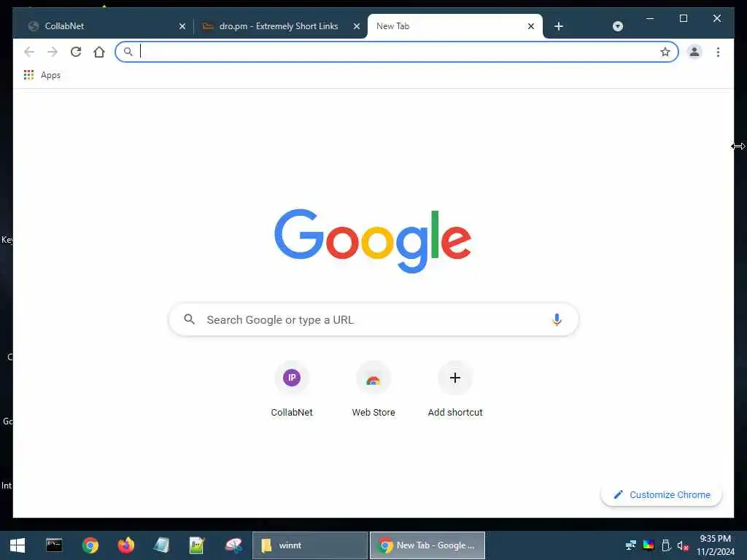Open the Windows Start menu
Viewport: 747px width, 560px height.
coord(18,545)
